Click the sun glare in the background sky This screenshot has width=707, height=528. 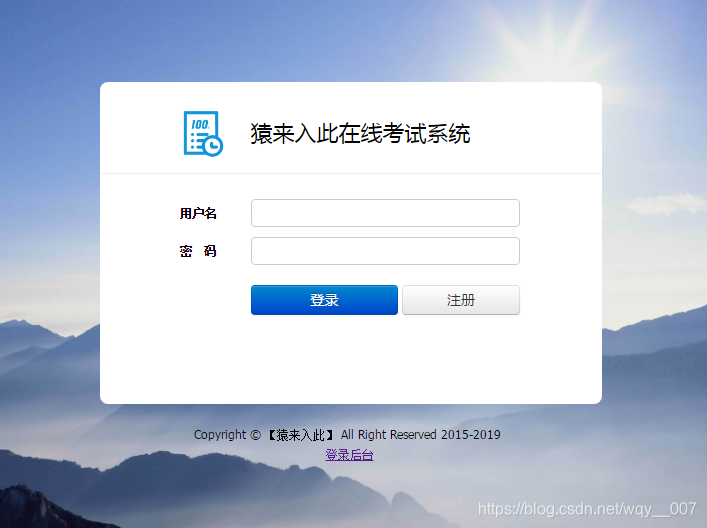548,38
